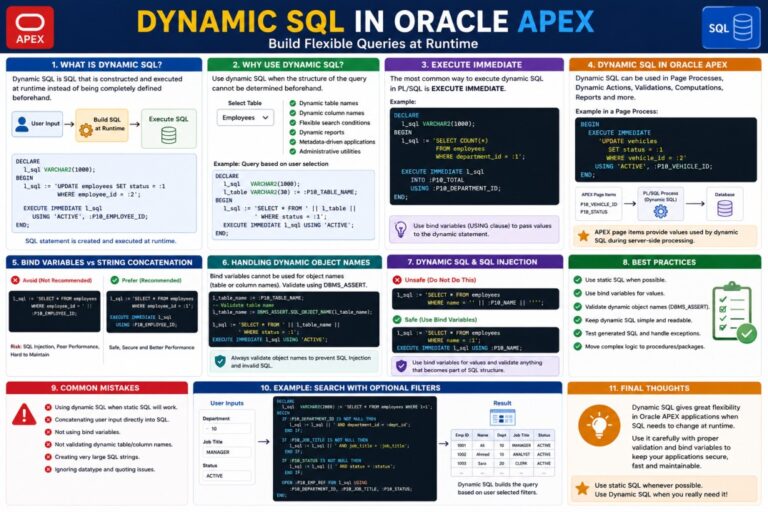Screen dimensions: 768x512
Task: Select the 10. Example: Search with Optional Filters header
Action: click(x=378, y=388)
